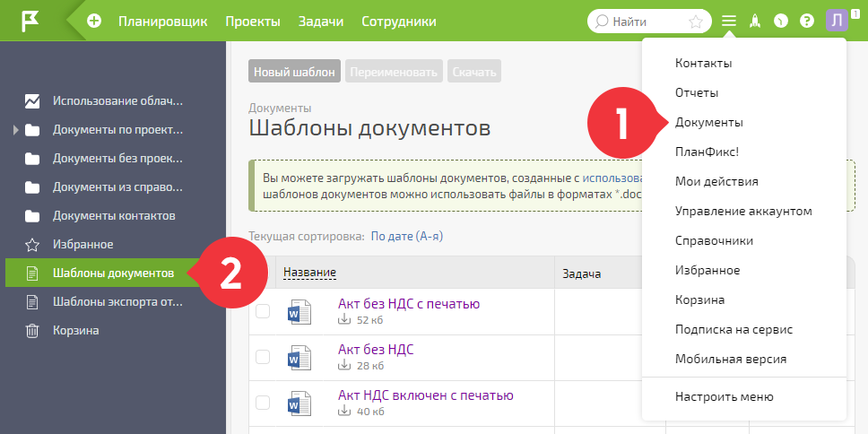Screen dimensions: 868x434
Task: Click the round timer icon in header
Action: coord(780,22)
